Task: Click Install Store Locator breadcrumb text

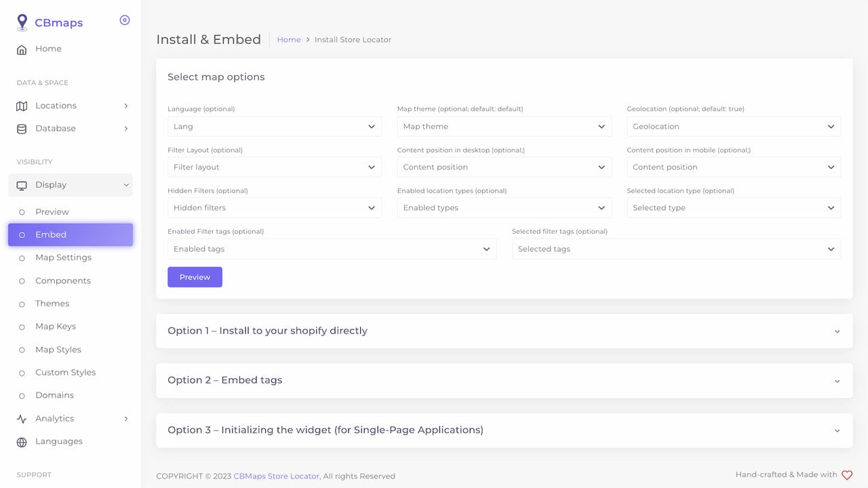Action: (x=353, y=40)
